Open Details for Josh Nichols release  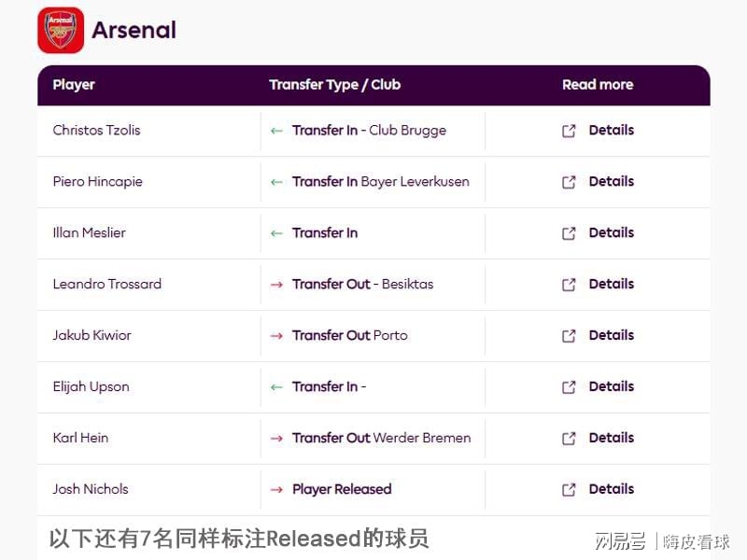[x=612, y=489]
